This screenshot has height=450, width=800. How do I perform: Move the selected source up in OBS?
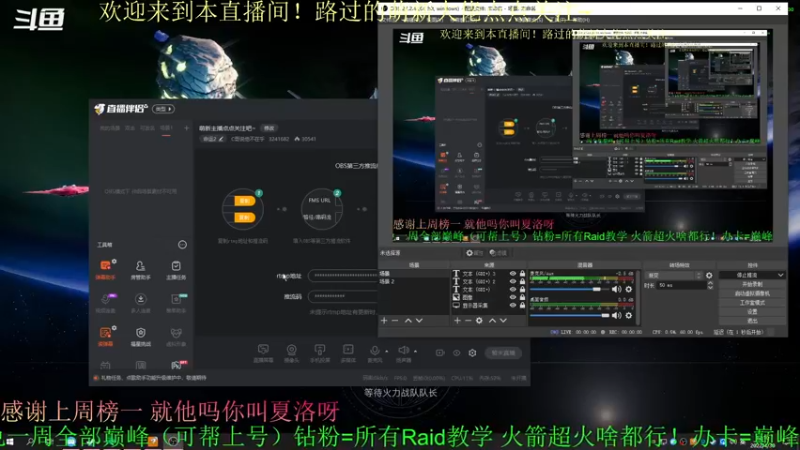click(492, 320)
